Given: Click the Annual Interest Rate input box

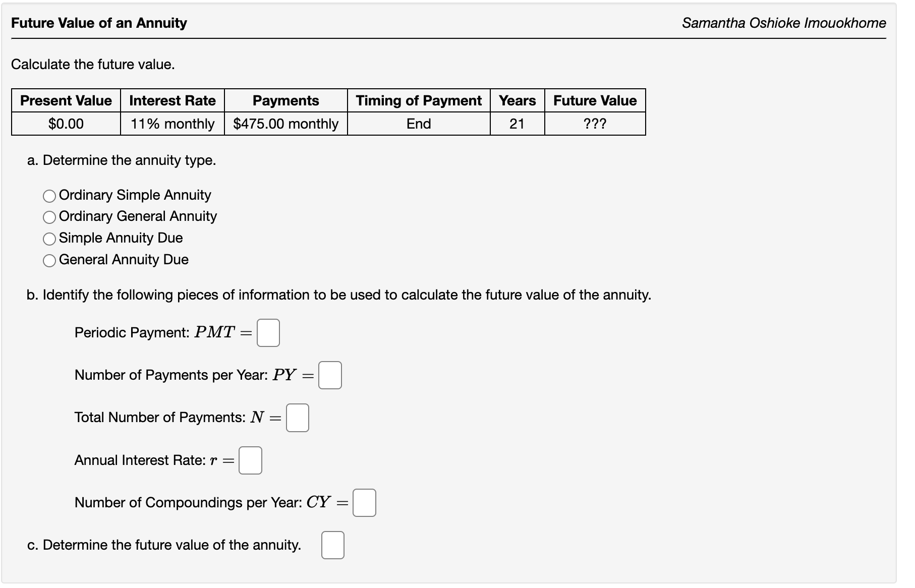Looking at the screenshot, I should 251,460.
